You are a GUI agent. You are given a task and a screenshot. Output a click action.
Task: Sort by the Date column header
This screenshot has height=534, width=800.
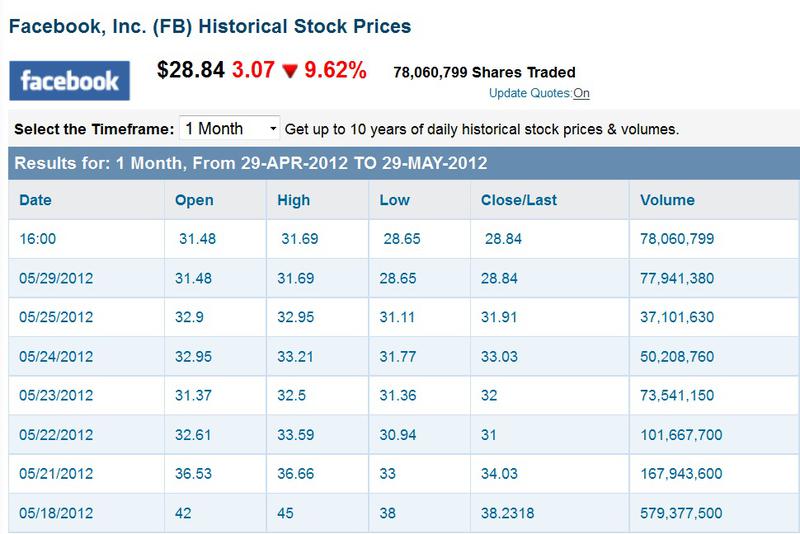point(35,200)
